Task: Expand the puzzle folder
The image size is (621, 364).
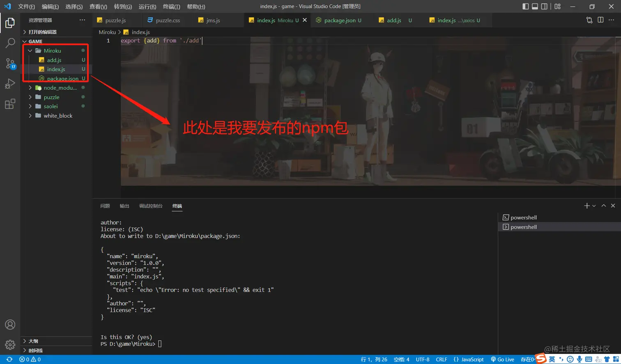Action: pos(57,97)
